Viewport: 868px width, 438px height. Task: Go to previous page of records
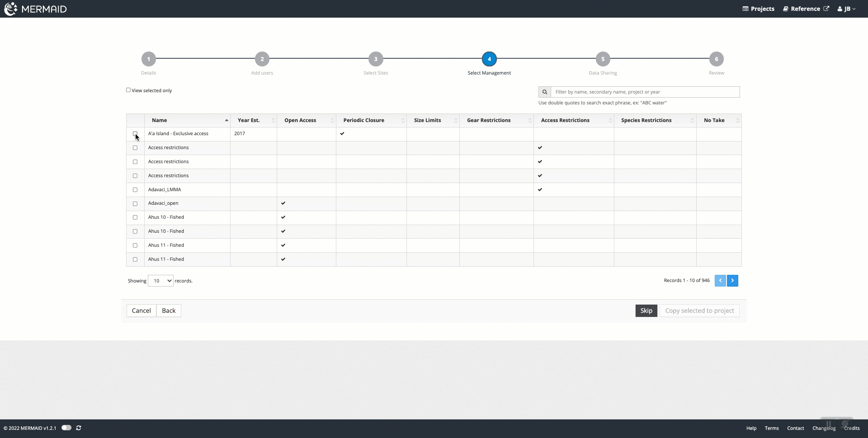[720, 281]
